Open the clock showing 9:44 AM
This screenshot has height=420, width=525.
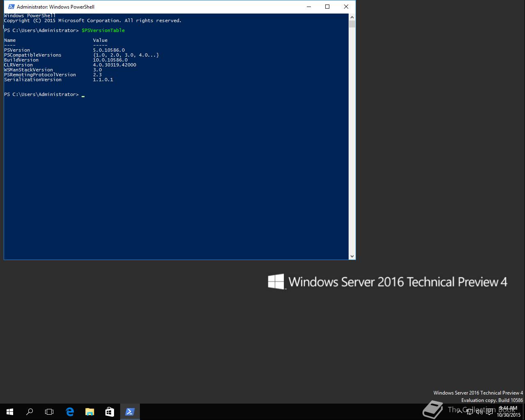pyautogui.click(x=508, y=412)
